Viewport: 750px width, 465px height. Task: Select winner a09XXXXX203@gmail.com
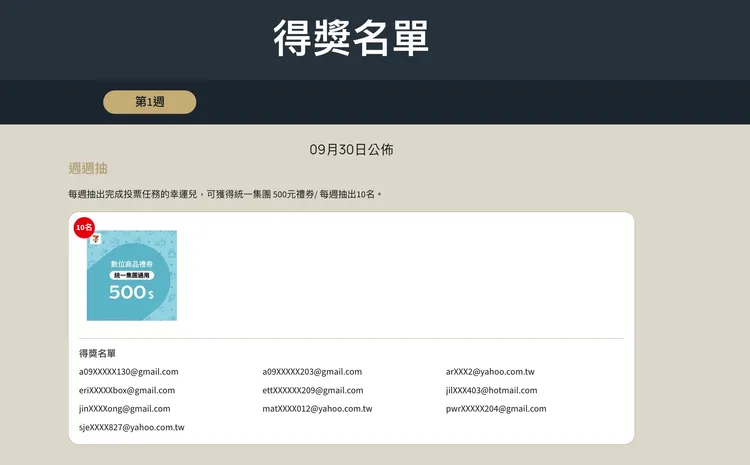pos(312,372)
